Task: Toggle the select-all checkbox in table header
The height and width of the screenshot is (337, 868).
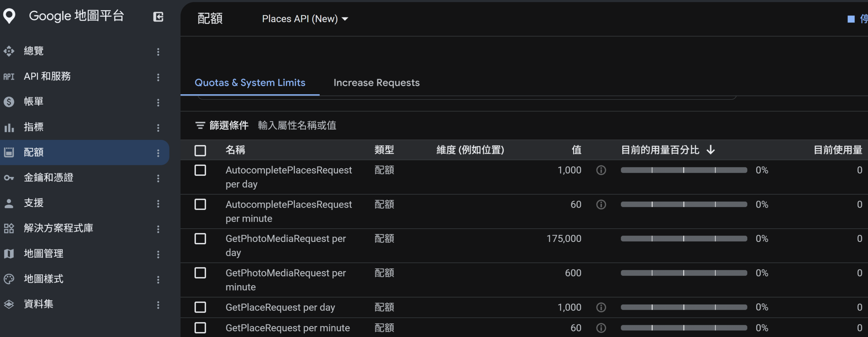Action: [200, 150]
